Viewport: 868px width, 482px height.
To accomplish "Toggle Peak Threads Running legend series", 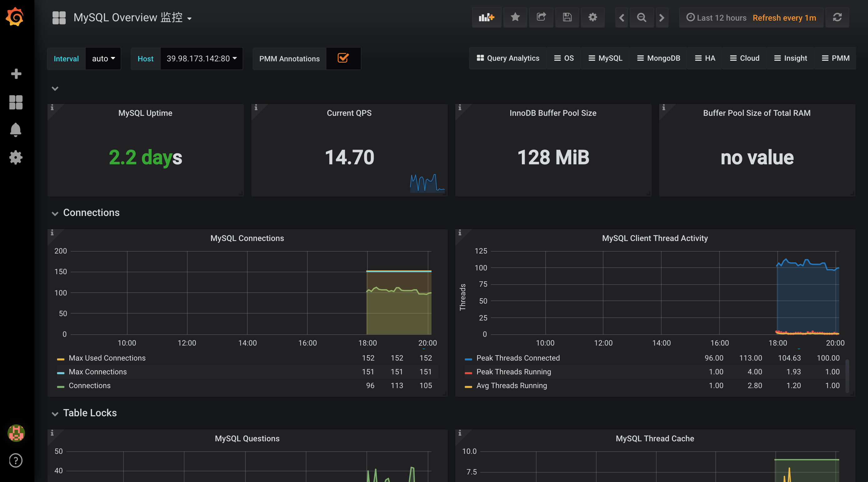I will 513,372.
